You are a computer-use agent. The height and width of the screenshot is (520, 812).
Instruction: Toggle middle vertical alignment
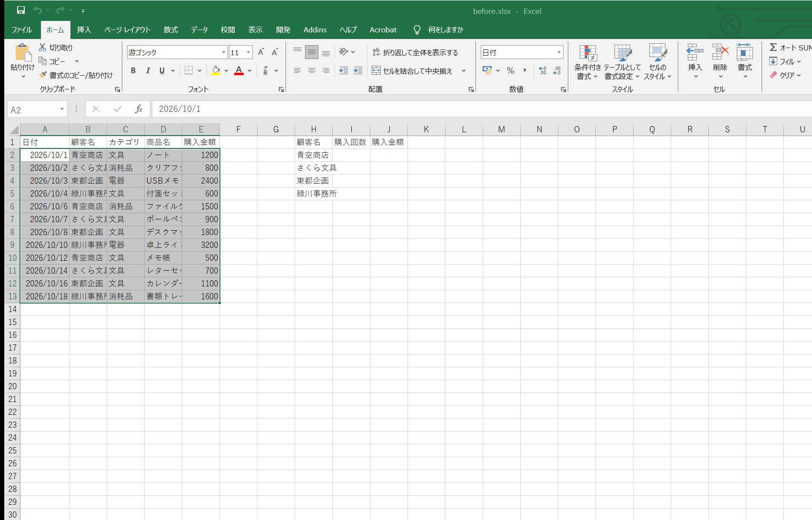click(x=312, y=52)
